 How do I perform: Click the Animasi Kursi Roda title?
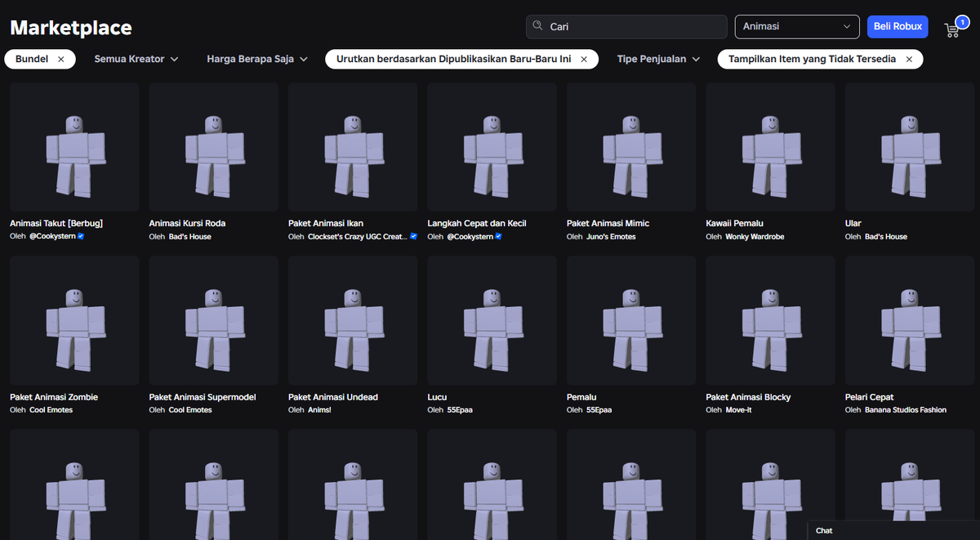point(187,223)
